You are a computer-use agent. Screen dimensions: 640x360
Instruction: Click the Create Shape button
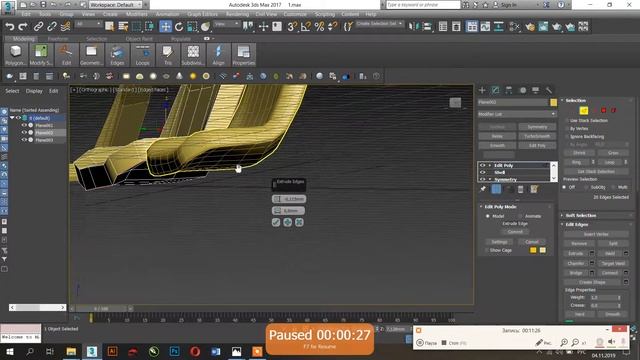[x=592, y=282]
